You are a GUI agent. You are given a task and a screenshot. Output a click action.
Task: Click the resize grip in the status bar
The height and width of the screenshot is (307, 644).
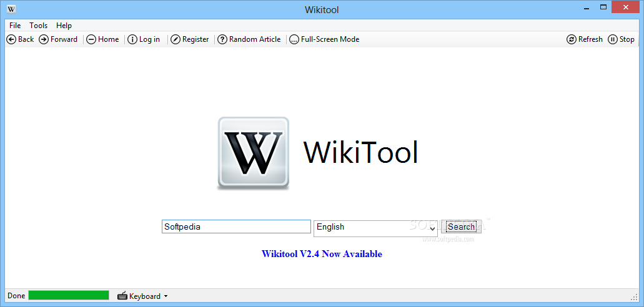634,296
